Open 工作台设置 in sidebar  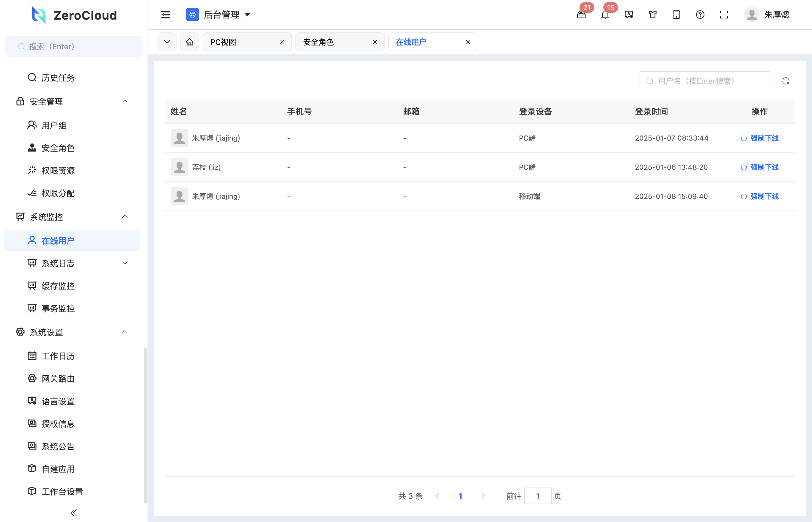tap(72, 491)
